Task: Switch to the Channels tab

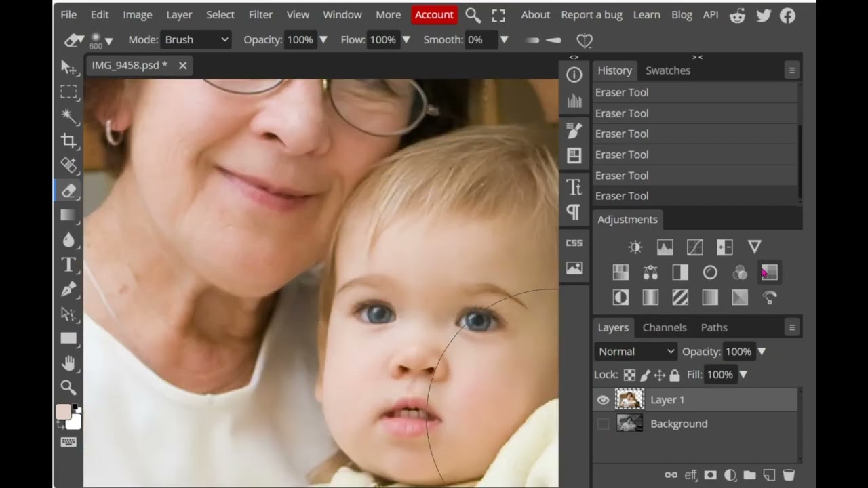Action: 665,327
